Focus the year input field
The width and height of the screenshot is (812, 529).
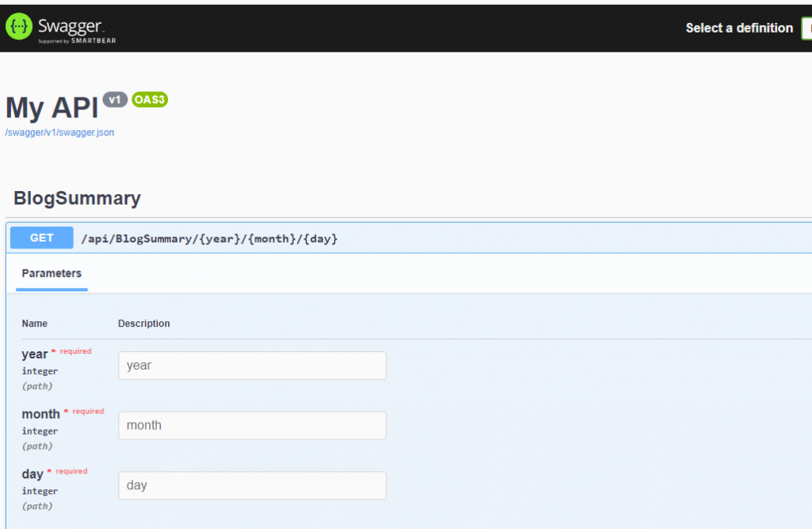click(x=252, y=366)
